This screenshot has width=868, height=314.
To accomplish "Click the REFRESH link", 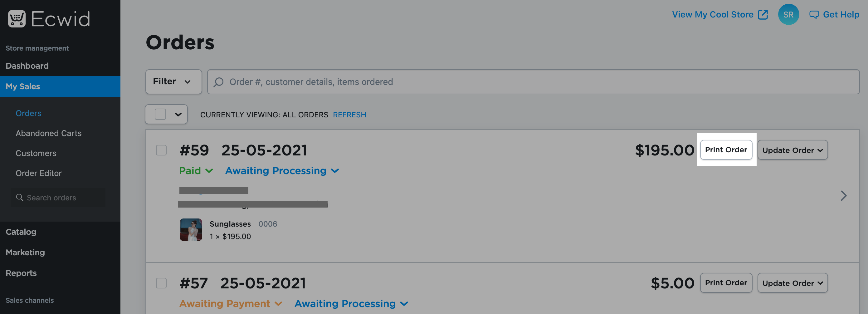I will pyautogui.click(x=349, y=115).
